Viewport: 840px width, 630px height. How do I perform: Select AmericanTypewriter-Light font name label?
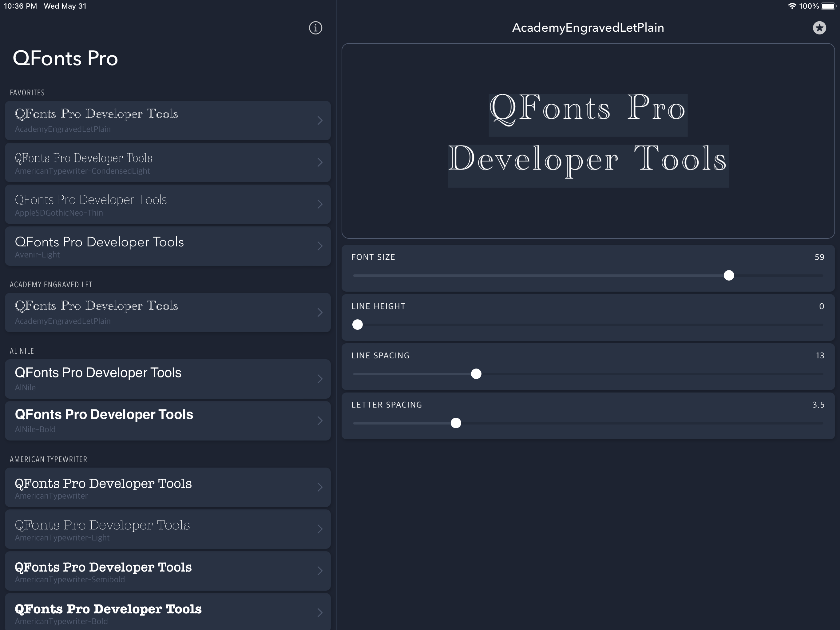click(x=62, y=538)
